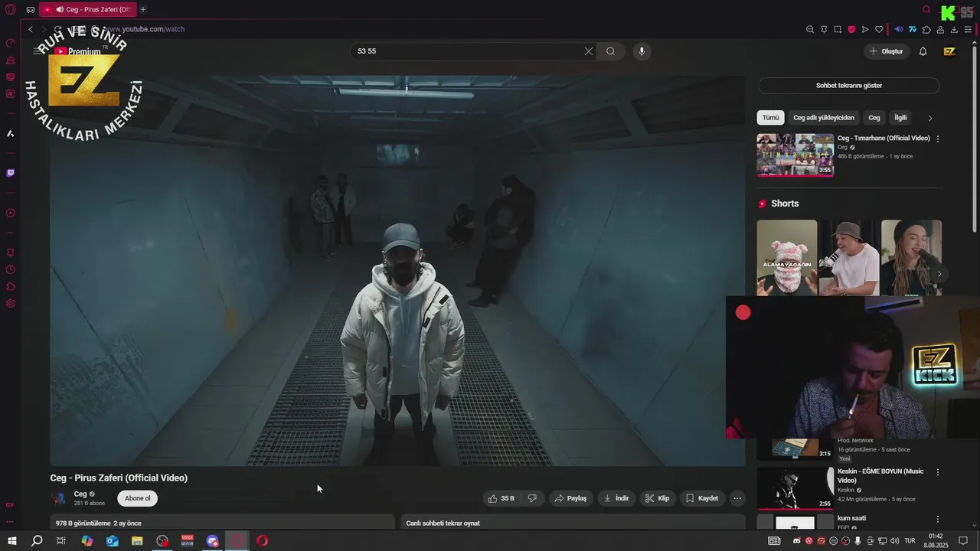Open File Explorer from taskbar
This screenshot has width=980, height=551.
pyautogui.click(x=137, y=541)
